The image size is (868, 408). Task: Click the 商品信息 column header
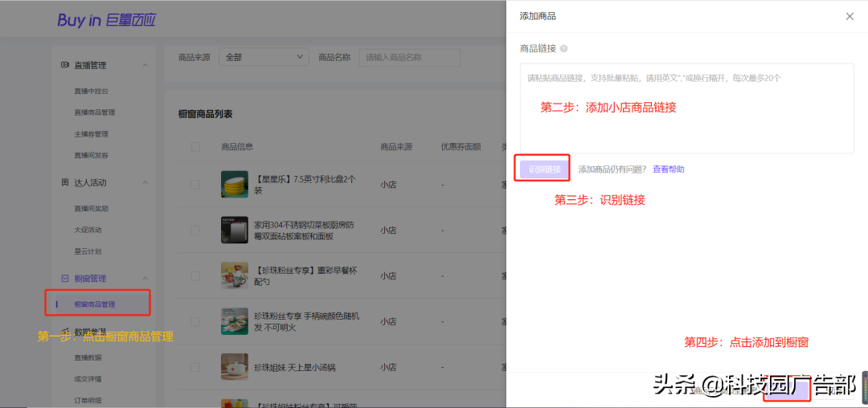(x=237, y=147)
